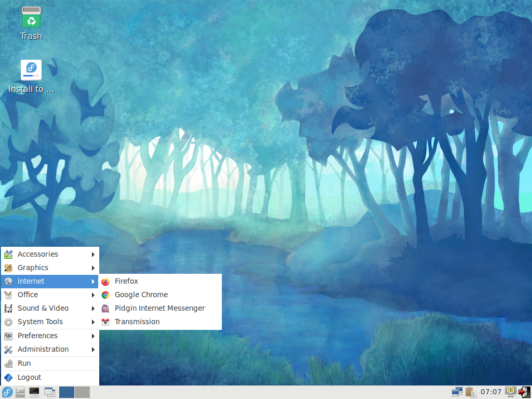Click the clipboard manager tray icon

click(x=471, y=392)
